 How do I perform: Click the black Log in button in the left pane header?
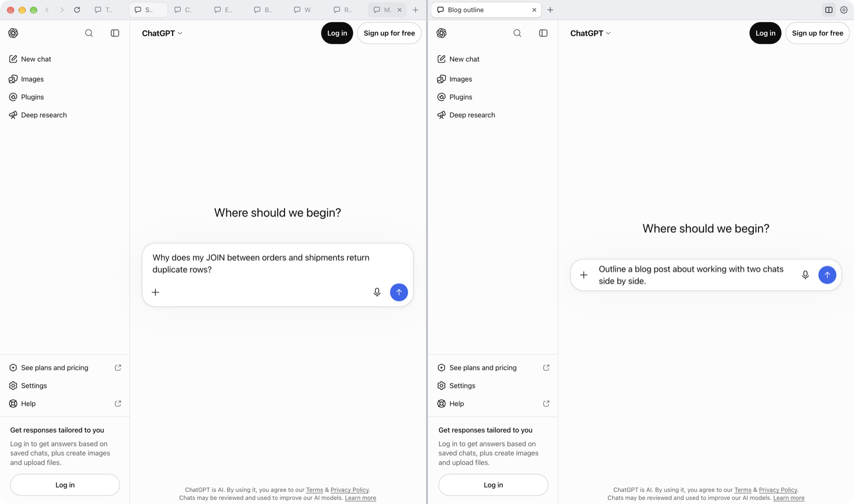coord(337,33)
